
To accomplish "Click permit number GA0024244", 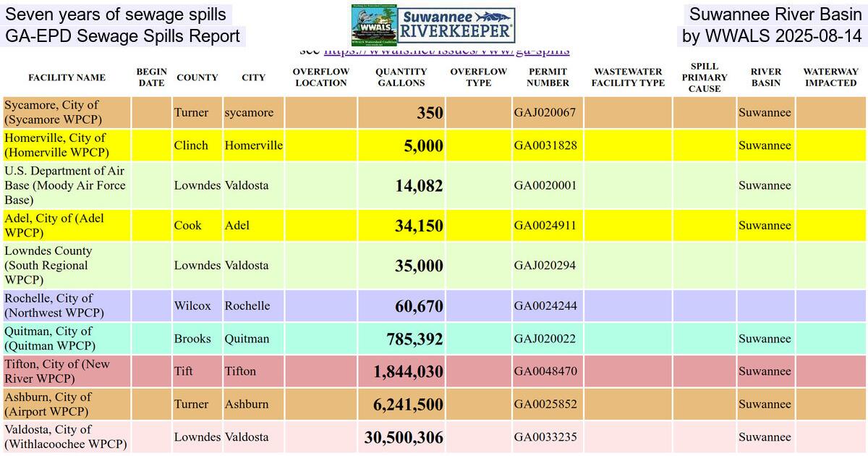I will click(x=545, y=305).
